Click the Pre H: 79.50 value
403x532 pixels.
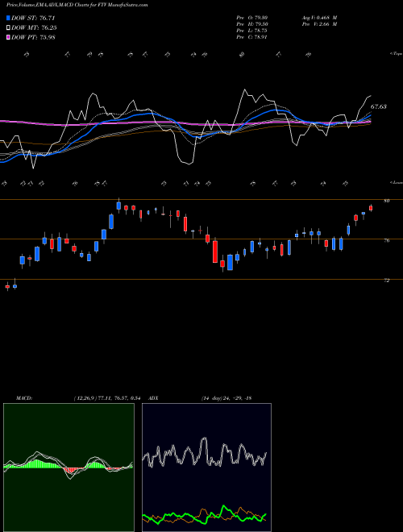click(x=251, y=24)
